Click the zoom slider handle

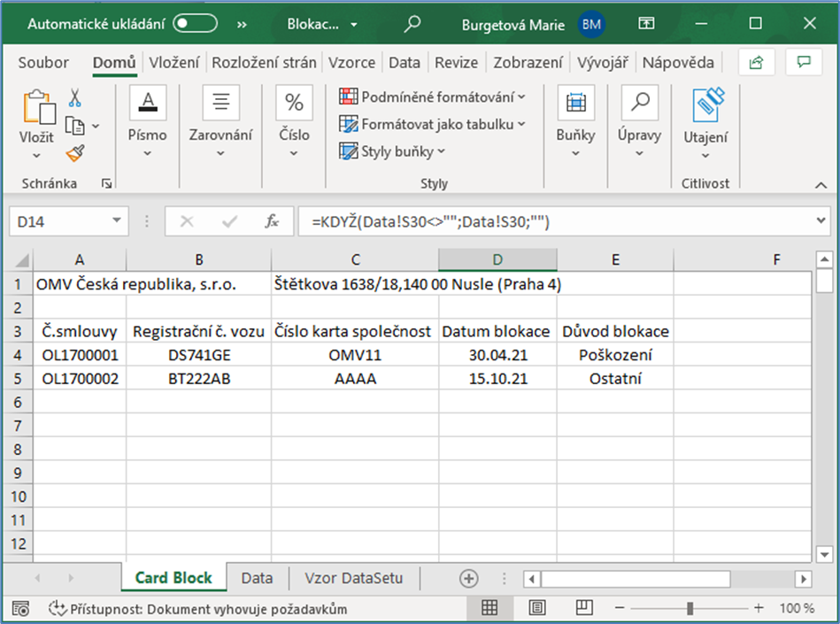tap(690, 608)
